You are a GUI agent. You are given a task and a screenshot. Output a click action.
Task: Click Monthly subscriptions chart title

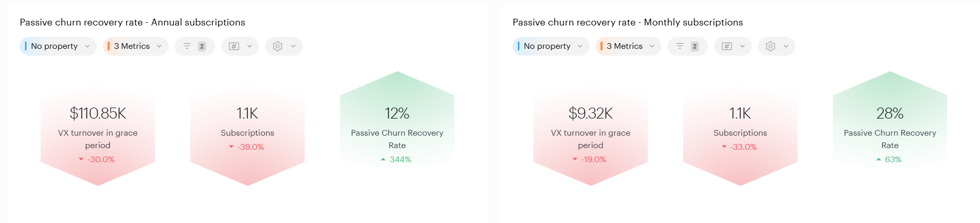coord(628,22)
